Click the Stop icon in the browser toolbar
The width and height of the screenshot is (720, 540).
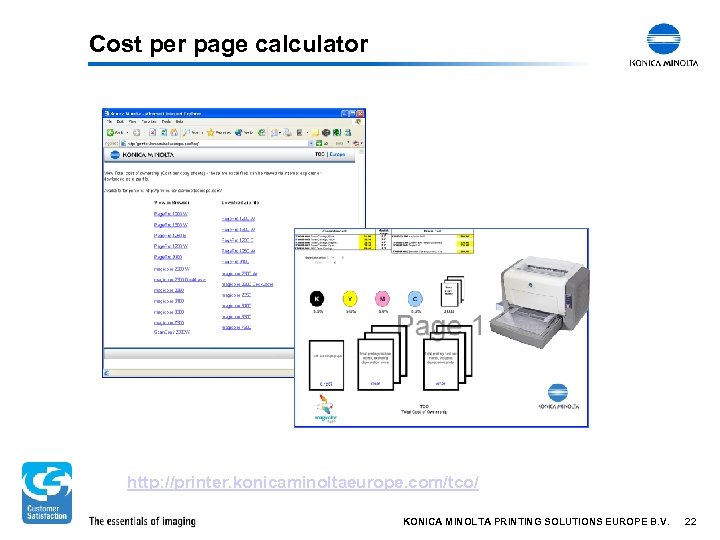click(x=152, y=133)
